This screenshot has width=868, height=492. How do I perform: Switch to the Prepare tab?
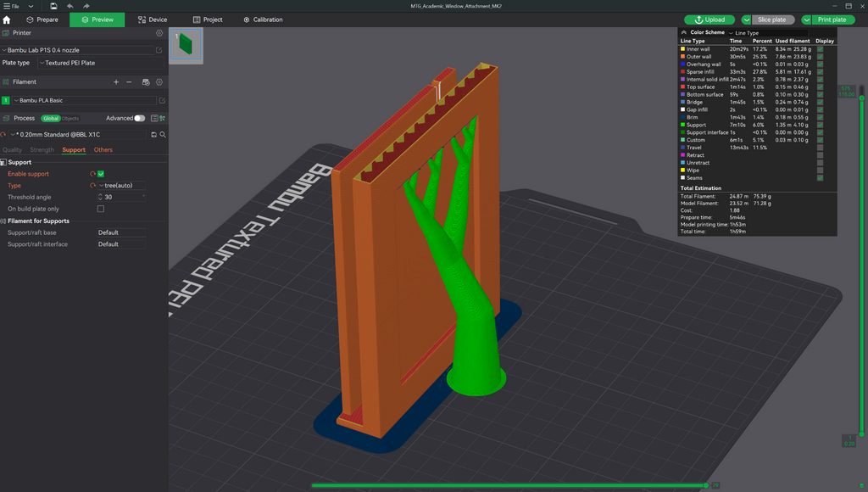42,20
